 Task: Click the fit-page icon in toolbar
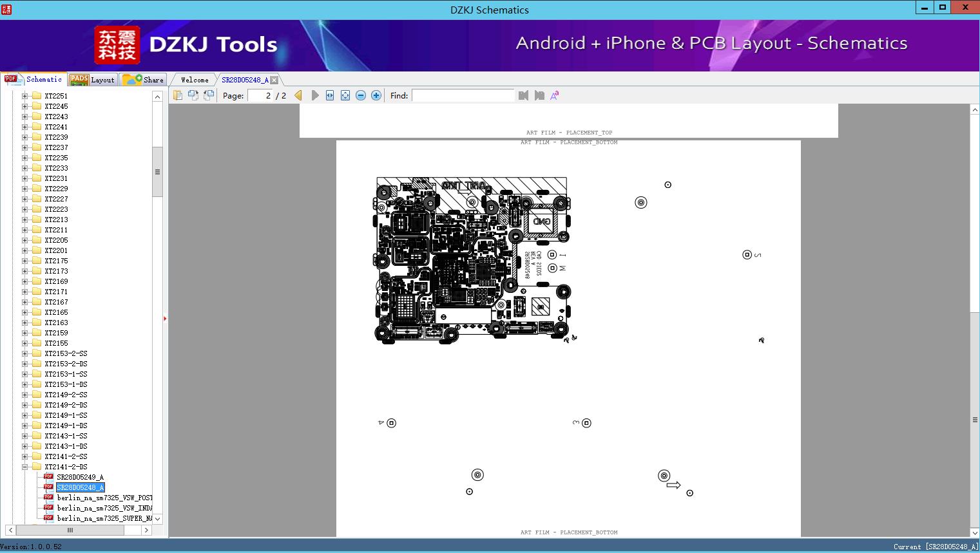tap(345, 95)
